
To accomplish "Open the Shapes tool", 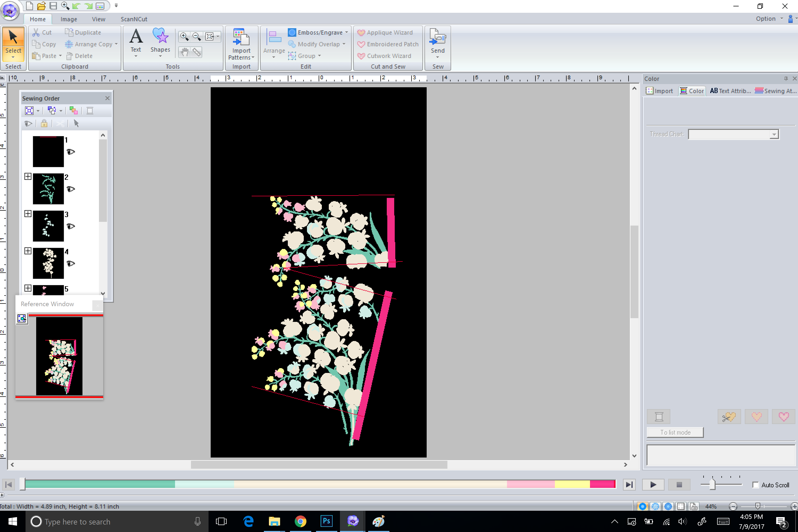I will (x=160, y=40).
